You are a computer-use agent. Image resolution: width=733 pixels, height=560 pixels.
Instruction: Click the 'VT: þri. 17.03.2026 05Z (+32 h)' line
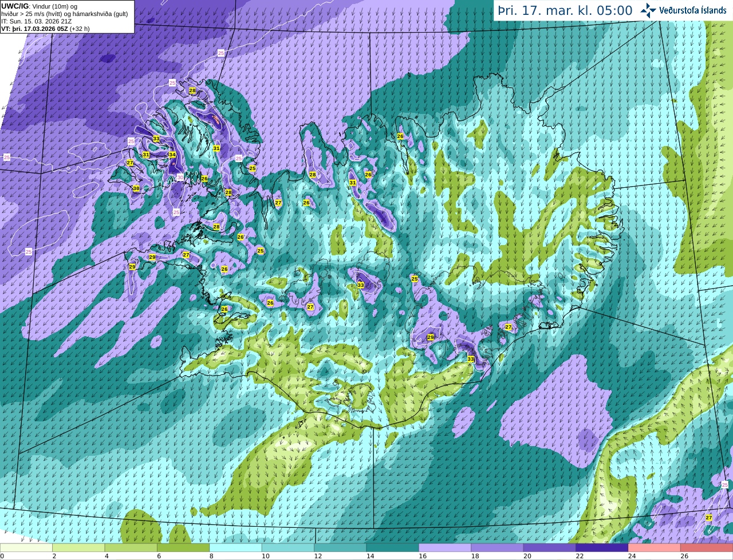tap(45, 29)
